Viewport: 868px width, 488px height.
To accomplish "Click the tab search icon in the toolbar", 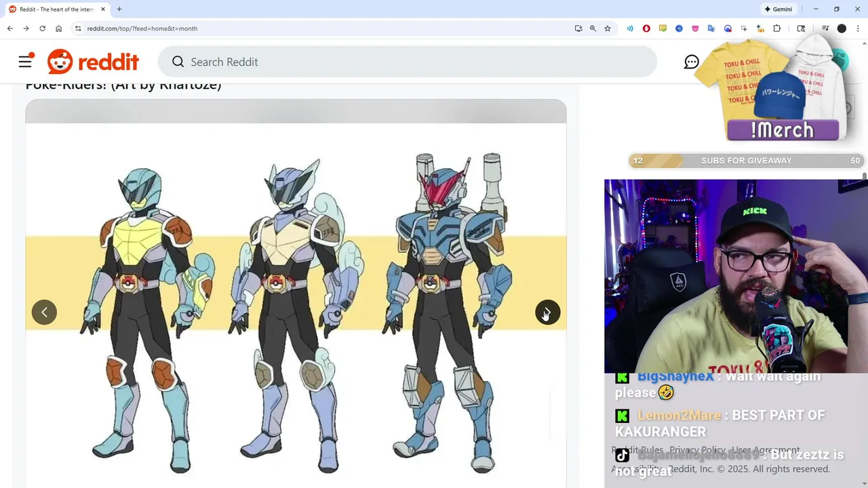I will 801,28.
